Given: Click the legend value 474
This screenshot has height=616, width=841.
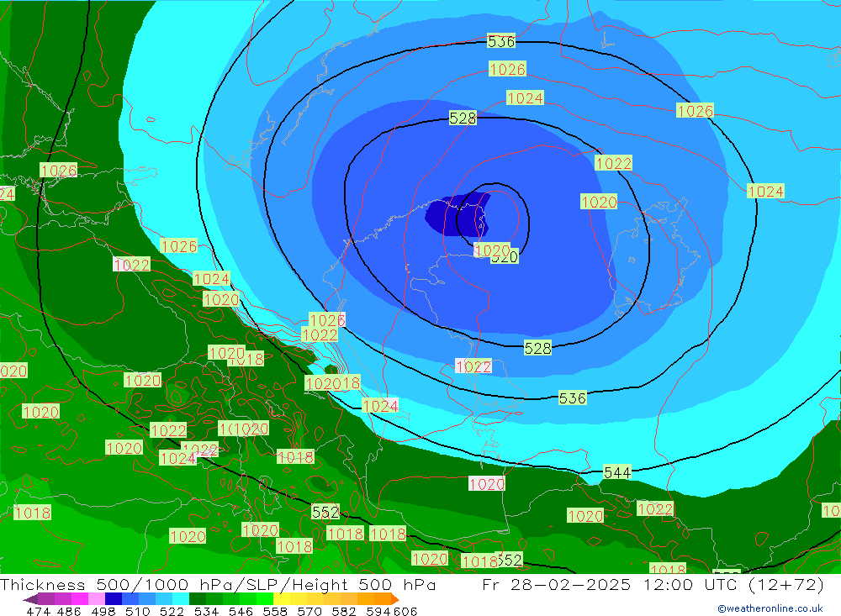Looking at the screenshot, I should (38, 612).
